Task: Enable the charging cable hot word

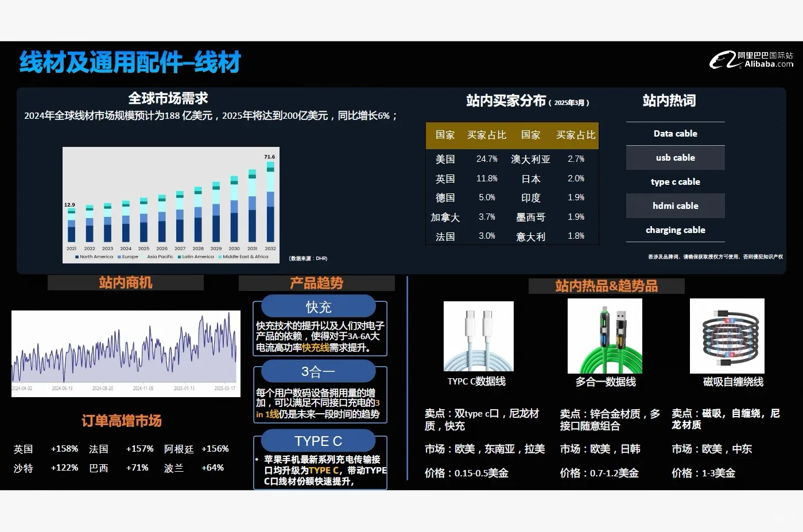Action: [675, 230]
